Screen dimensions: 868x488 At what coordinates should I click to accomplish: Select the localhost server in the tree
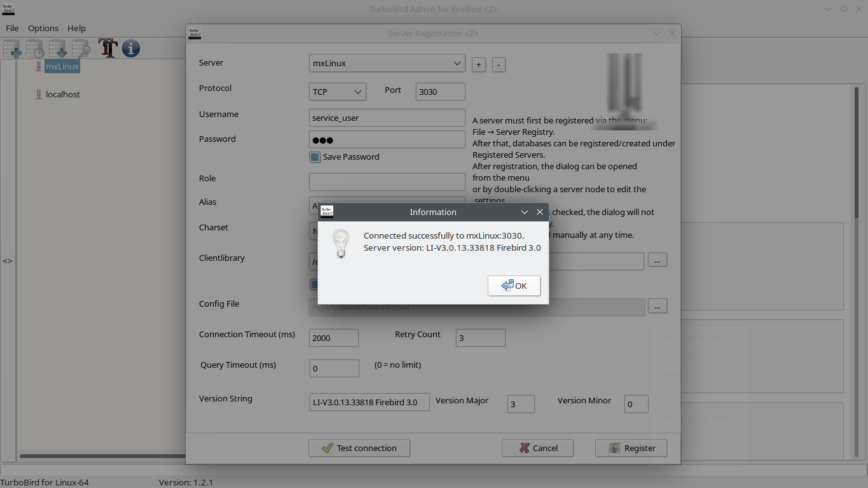point(63,94)
